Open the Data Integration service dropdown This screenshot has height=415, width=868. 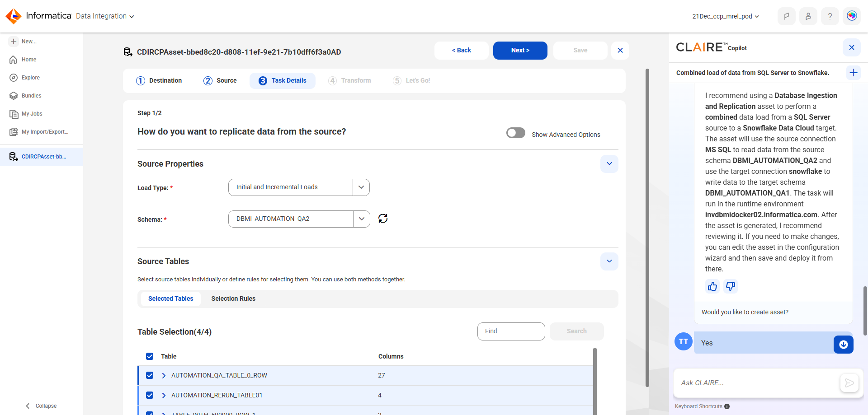(105, 16)
